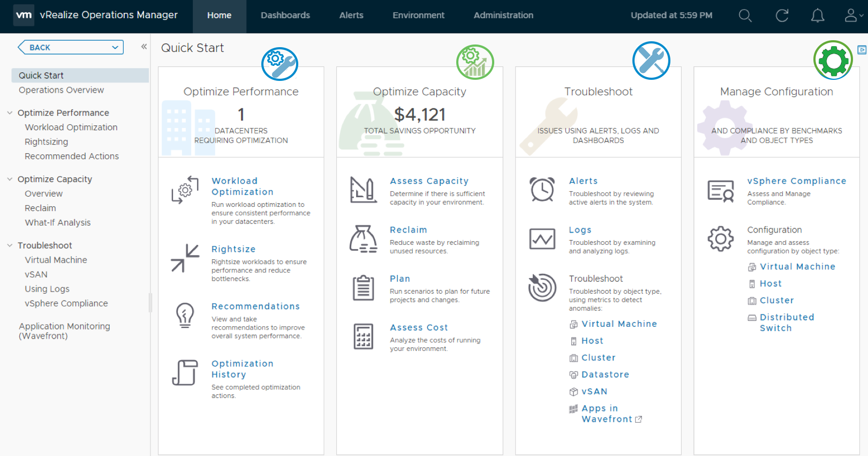The height and width of the screenshot is (456, 868).
Task: Open the user account menu icon
Action: pyautogui.click(x=851, y=16)
